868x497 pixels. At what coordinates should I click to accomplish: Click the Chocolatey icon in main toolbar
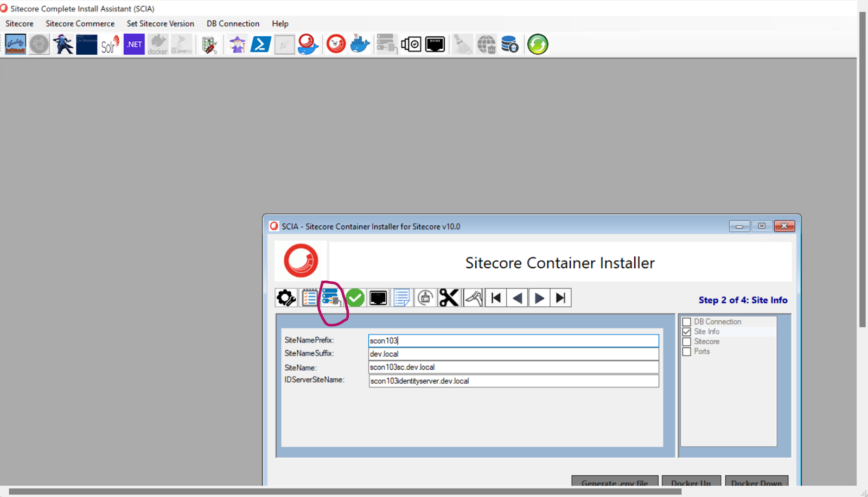tap(16, 44)
